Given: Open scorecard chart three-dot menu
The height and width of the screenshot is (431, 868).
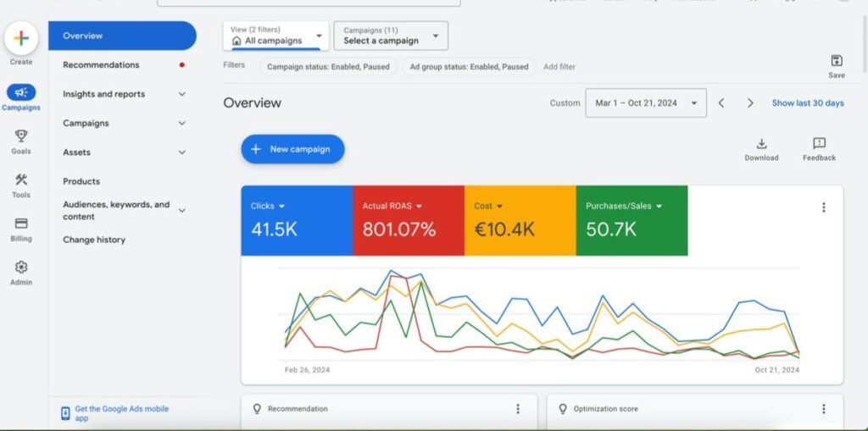Looking at the screenshot, I should pos(823,207).
